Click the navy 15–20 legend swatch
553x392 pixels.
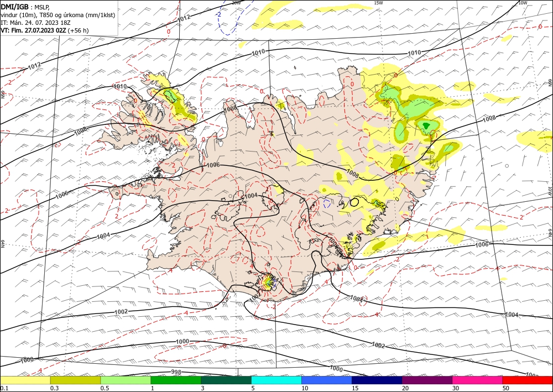tap(377, 380)
